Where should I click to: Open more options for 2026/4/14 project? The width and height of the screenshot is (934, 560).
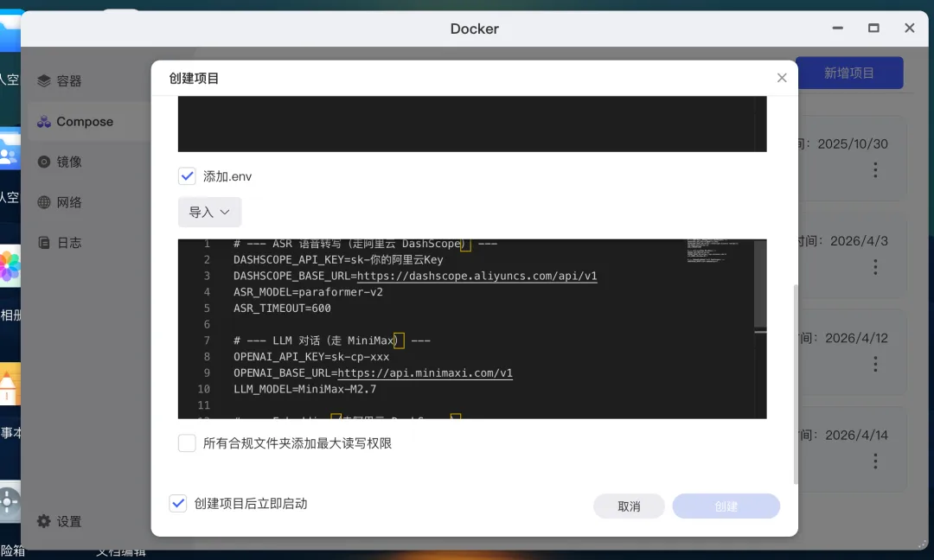875,461
